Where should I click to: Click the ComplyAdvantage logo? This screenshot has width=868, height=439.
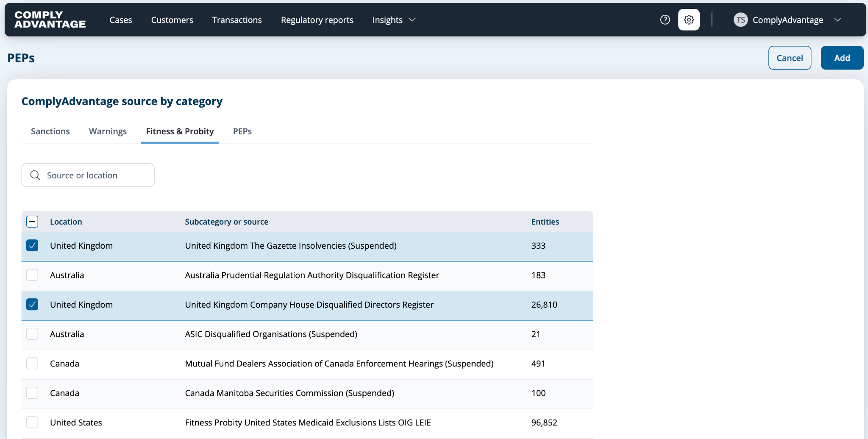pos(50,20)
